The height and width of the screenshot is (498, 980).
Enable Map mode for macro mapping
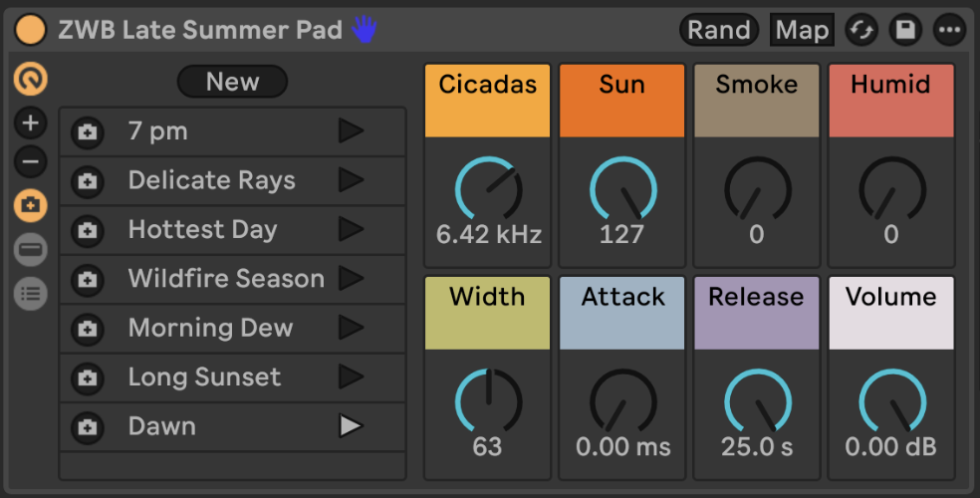(x=802, y=30)
